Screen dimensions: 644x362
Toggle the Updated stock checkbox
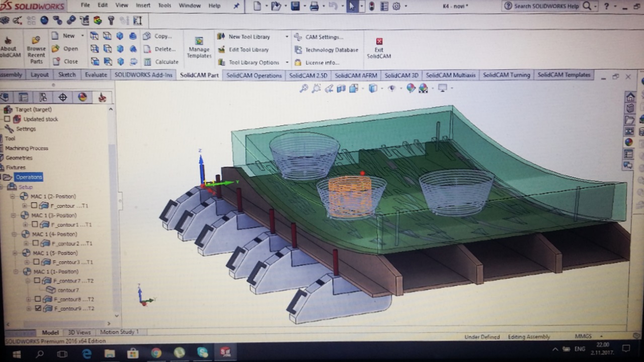[x=7, y=119]
